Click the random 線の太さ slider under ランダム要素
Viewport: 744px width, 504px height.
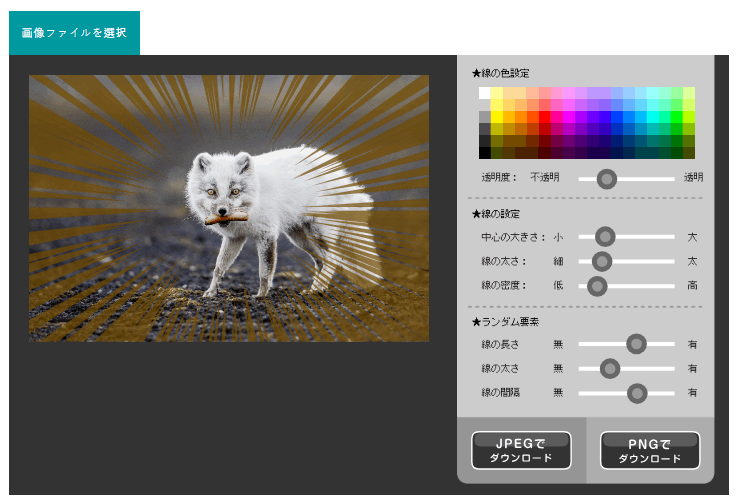point(610,368)
